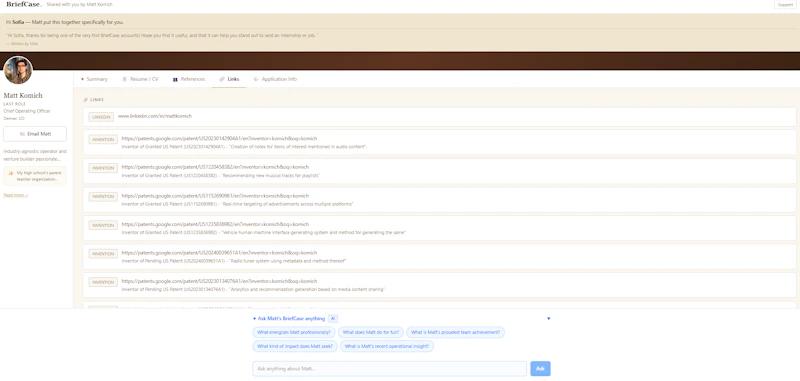This screenshot has width=800, height=381.
Task: Click the chain icon on Links tab
Action: [x=222, y=79]
